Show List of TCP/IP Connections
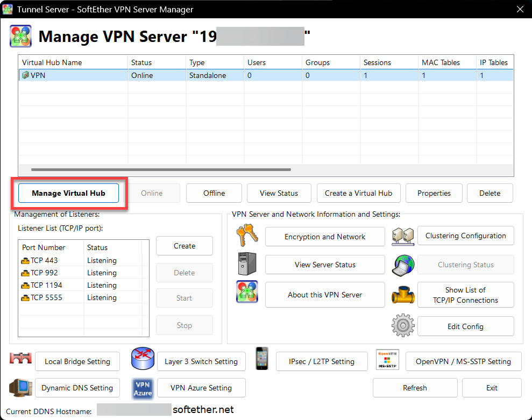This screenshot has height=420, width=532. [x=466, y=295]
